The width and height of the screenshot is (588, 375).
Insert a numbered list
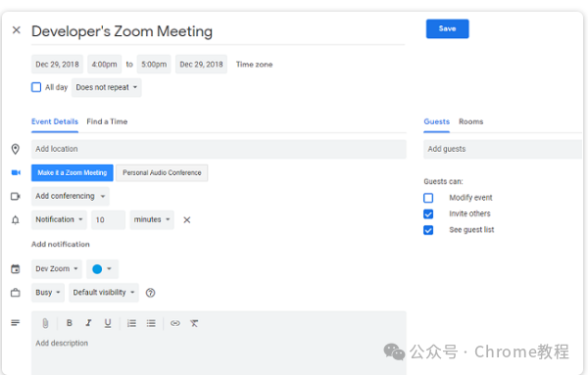pyautogui.click(x=131, y=323)
